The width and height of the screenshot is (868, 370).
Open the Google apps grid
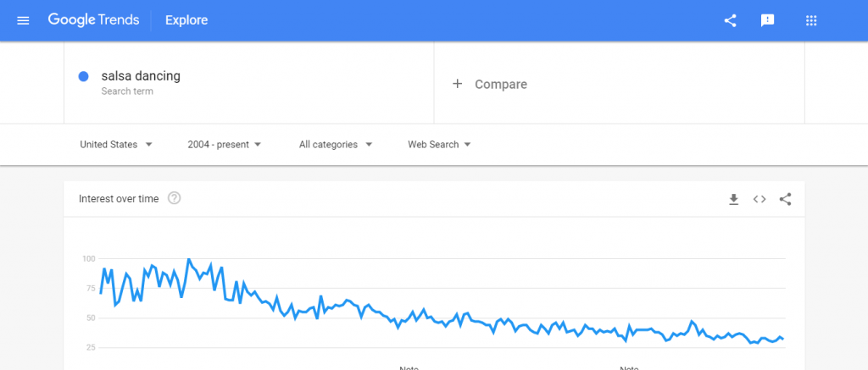810,20
